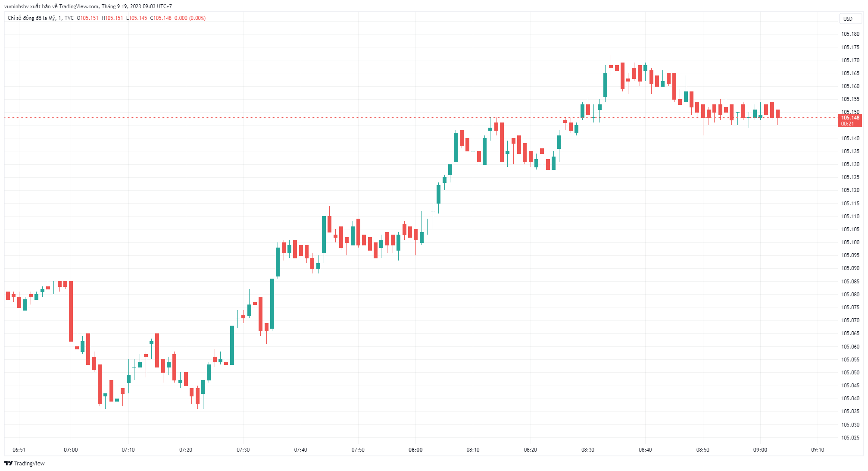Click the 105.180 price scale label

(850, 34)
